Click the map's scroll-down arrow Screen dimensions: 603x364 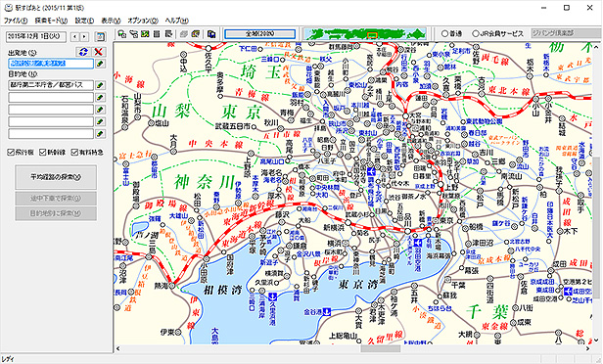coord(596,341)
